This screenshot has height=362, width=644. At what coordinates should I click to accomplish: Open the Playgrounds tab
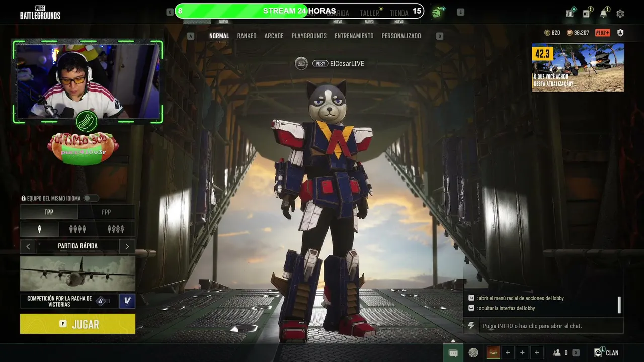click(x=309, y=36)
